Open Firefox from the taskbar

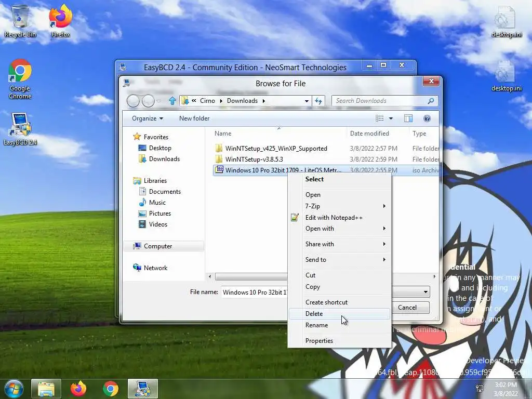(x=78, y=389)
